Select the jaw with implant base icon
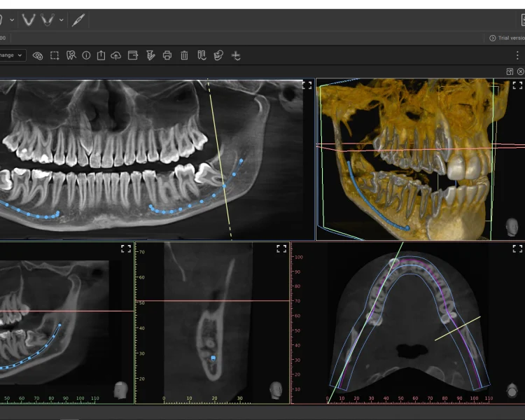Viewport: 525px width, 420px height. tap(48, 20)
